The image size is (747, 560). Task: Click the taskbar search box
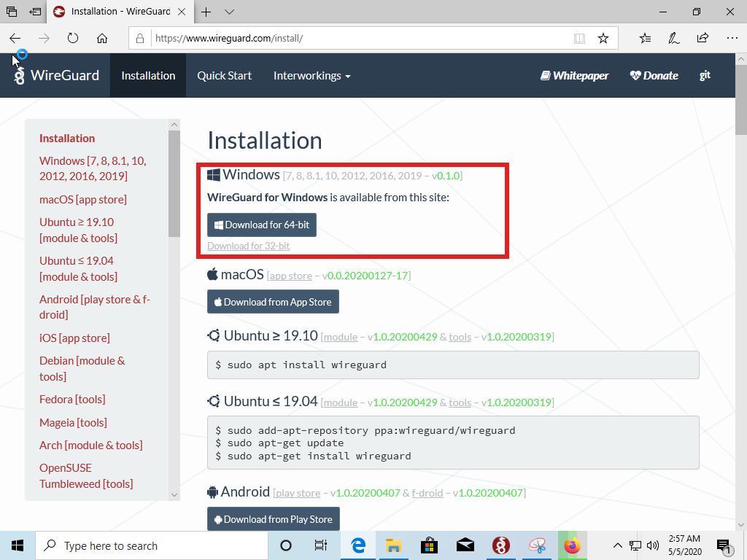(152, 545)
